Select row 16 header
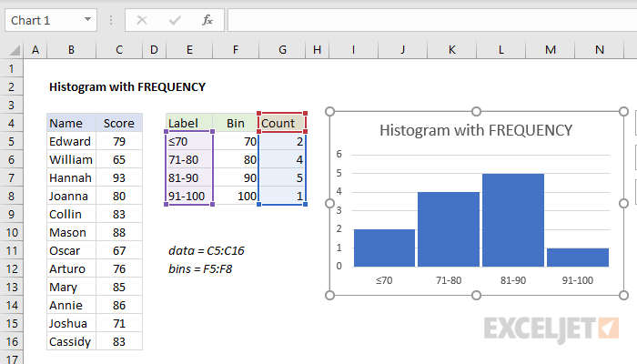 pyautogui.click(x=11, y=341)
